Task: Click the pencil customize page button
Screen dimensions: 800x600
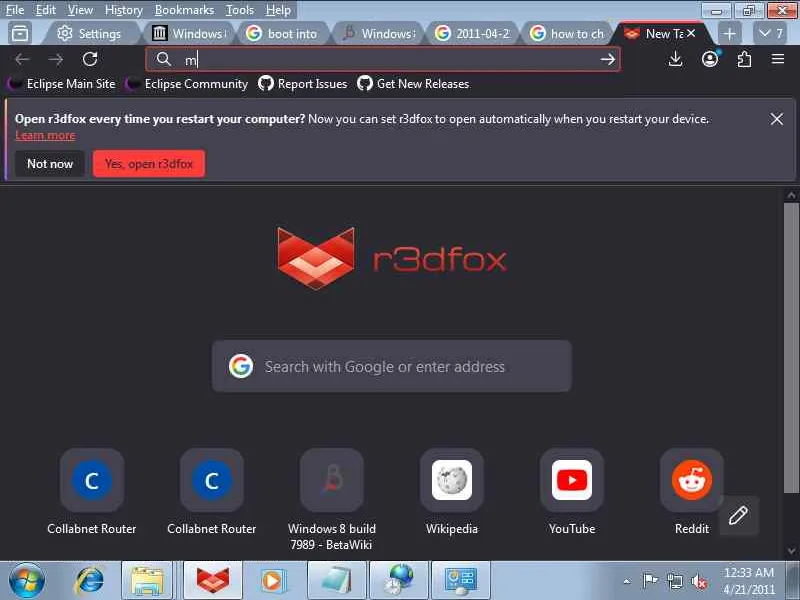Action: pyautogui.click(x=738, y=515)
